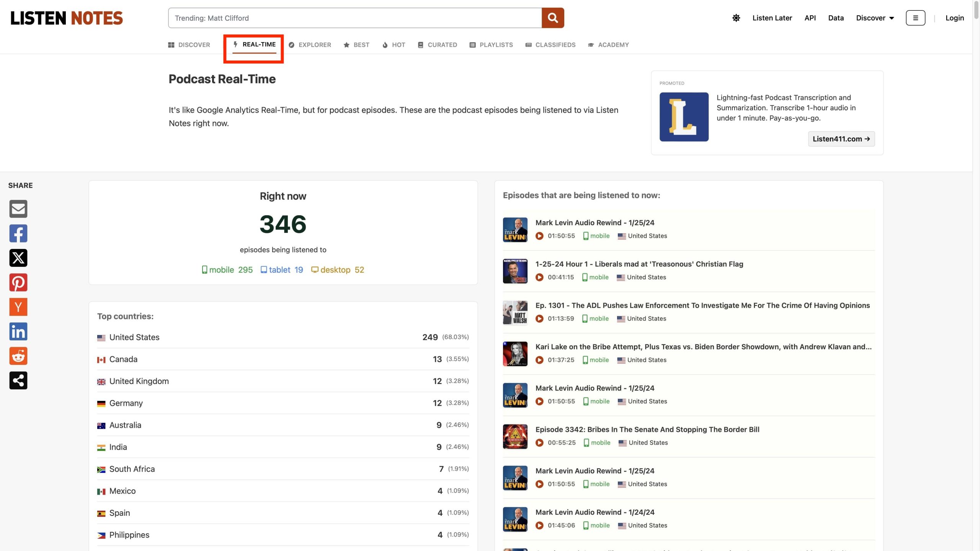This screenshot has width=980, height=551.
Task: Open the hamburger menu button
Action: [915, 18]
